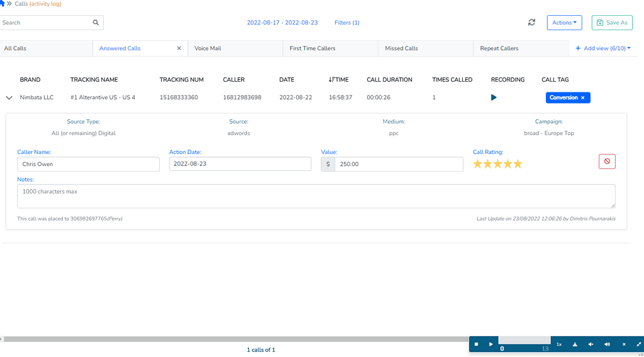Click the RECORDING column header
Screen dimensions: 644x357
point(508,80)
